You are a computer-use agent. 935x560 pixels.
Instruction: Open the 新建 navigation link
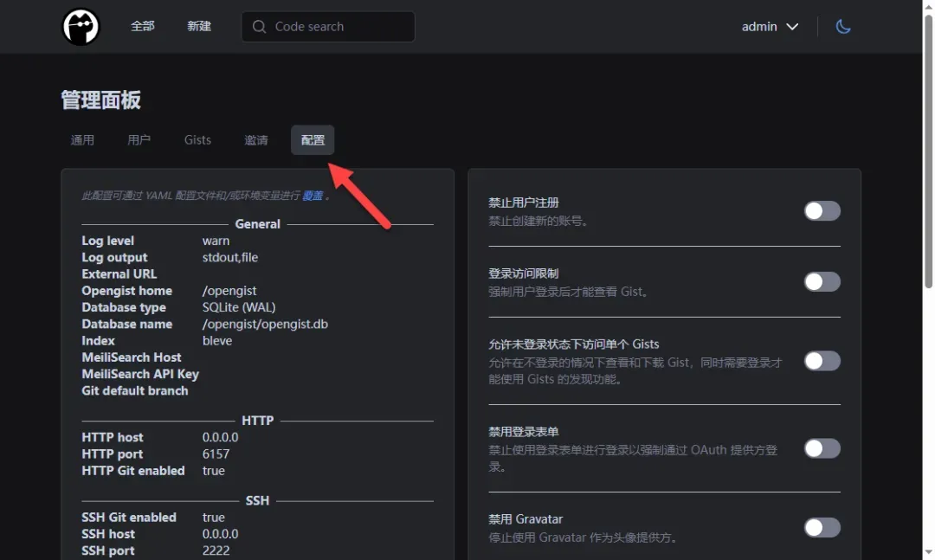point(198,26)
